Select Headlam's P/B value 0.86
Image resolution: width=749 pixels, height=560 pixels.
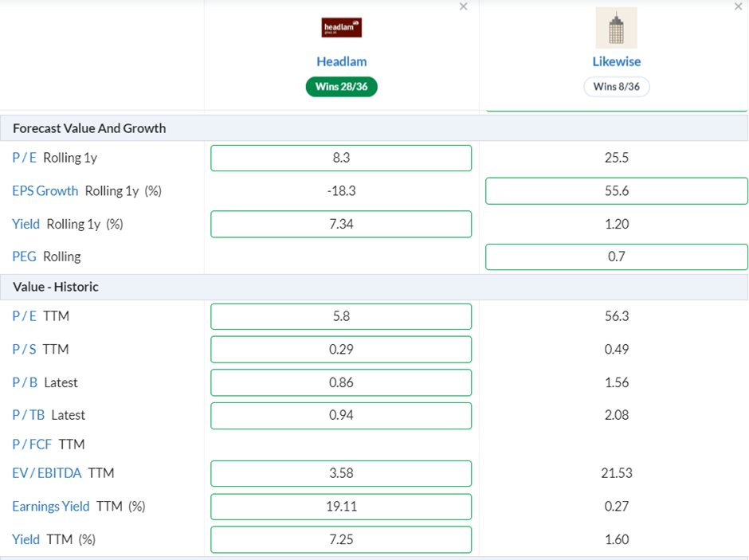[341, 382]
